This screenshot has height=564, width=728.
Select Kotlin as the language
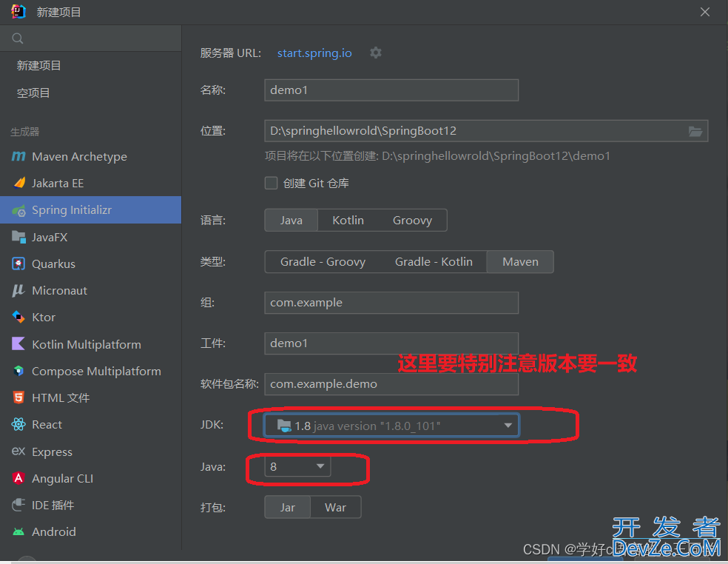pos(348,221)
